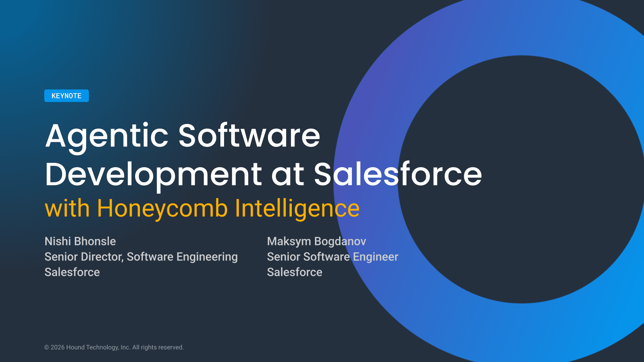Click the subtitle 'with Honeycomb Intelligence'
Screen dimensions: 644x362
click(x=202, y=209)
